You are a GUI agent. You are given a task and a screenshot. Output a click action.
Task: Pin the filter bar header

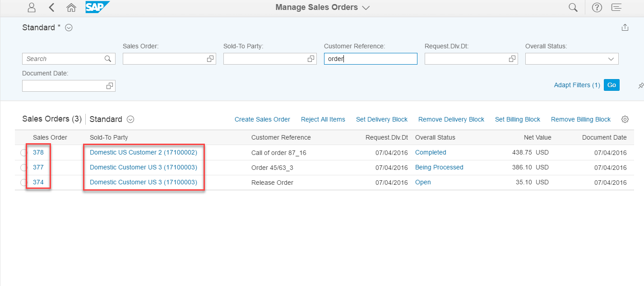click(641, 85)
